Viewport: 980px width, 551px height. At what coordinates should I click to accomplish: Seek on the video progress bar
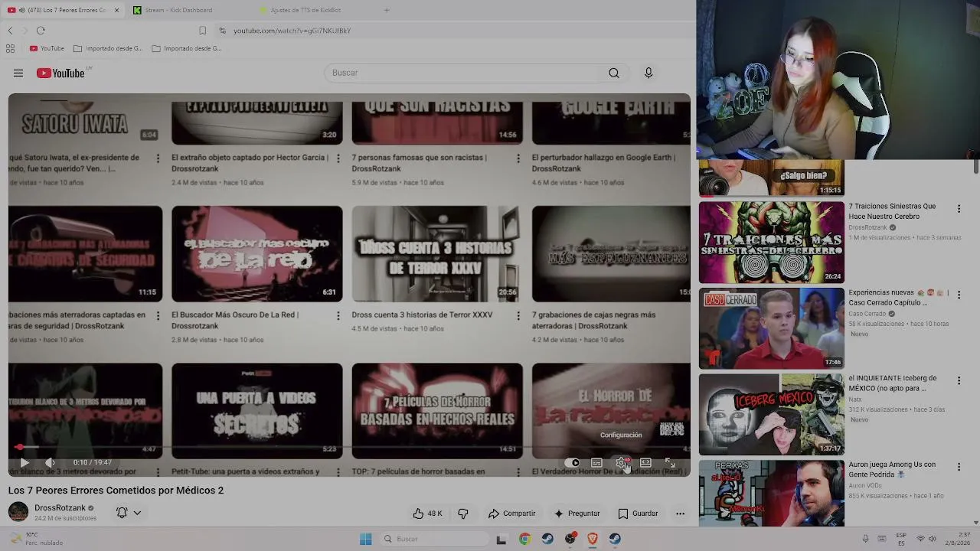[x=349, y=447]
